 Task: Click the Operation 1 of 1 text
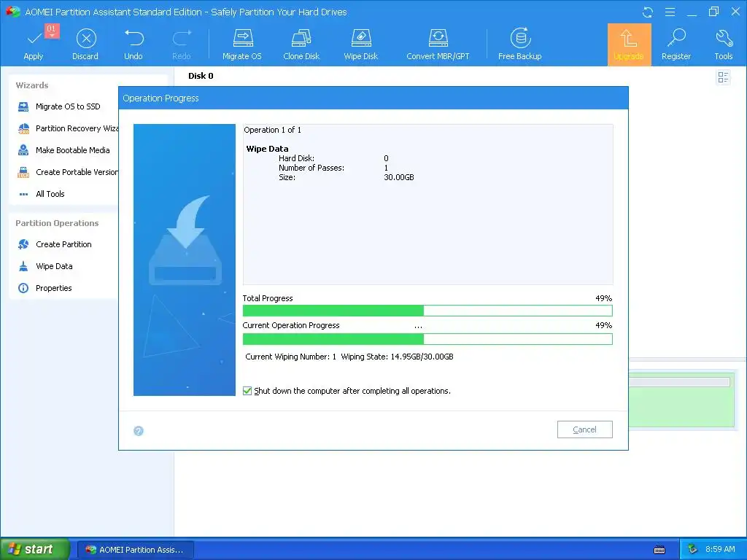click(273, 130)
